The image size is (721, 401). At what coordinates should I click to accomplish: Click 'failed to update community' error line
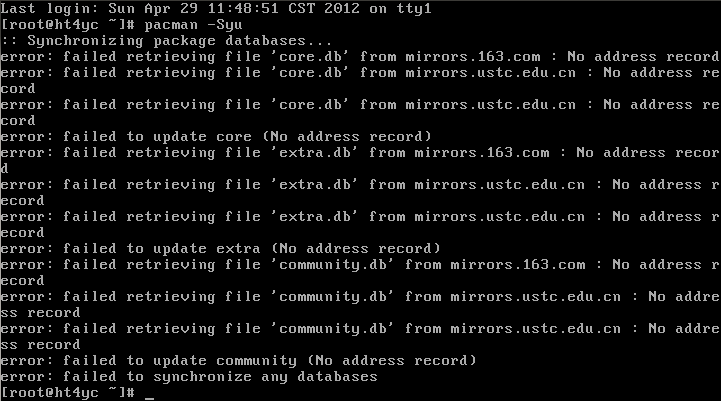pyautogui.click(x=239, y=361)
